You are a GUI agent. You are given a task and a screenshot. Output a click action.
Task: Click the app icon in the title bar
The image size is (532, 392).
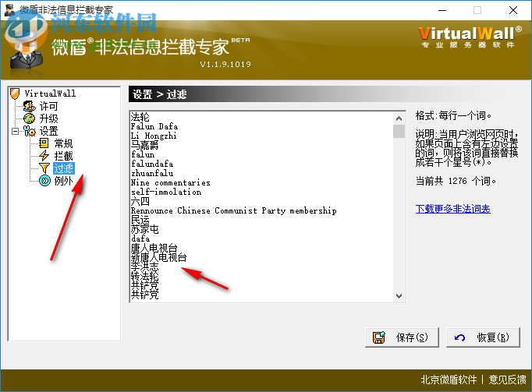[9, 10]
